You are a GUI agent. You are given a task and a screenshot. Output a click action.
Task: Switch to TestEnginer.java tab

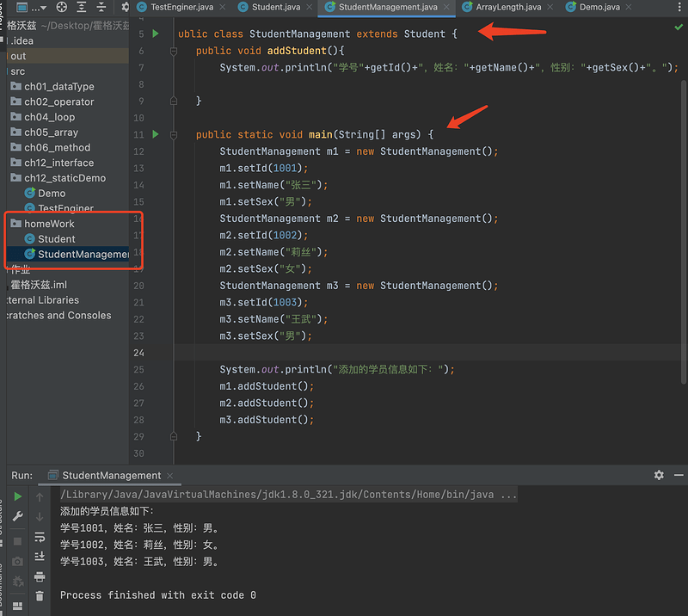pos(181,7)
